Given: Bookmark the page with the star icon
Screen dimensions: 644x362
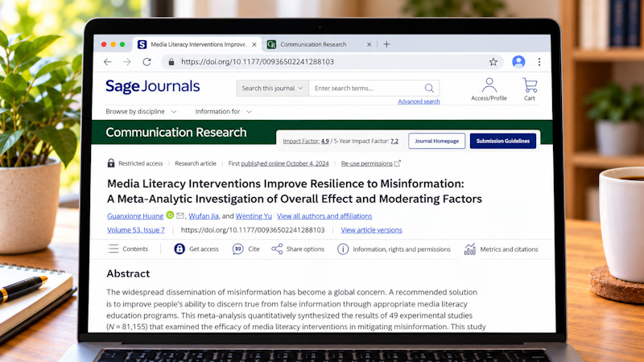Looking at the screenshot, I should (493, 62).
